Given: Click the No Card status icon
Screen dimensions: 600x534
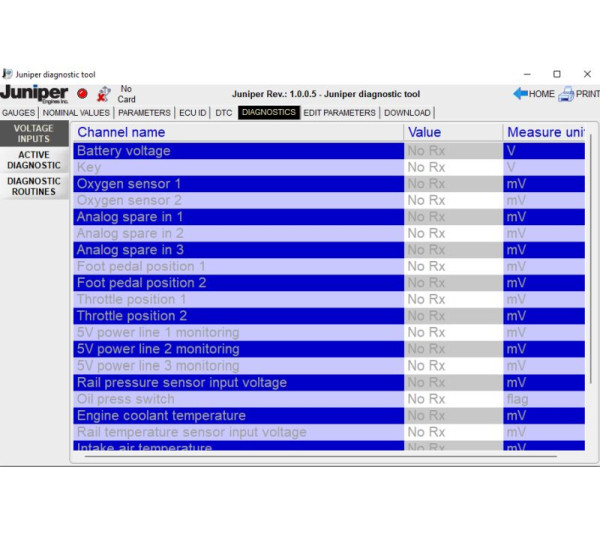Looking at the screenshot, I should point(103,94).
